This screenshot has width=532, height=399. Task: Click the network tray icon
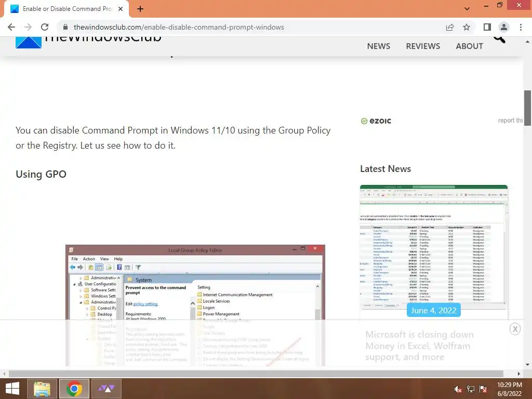coord(471,389)
